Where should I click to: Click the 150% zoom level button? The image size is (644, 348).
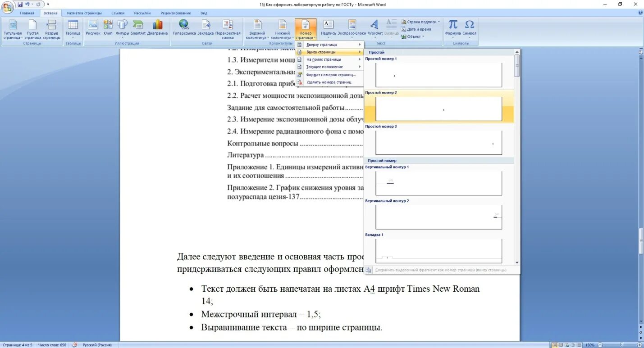click(589, 345)
